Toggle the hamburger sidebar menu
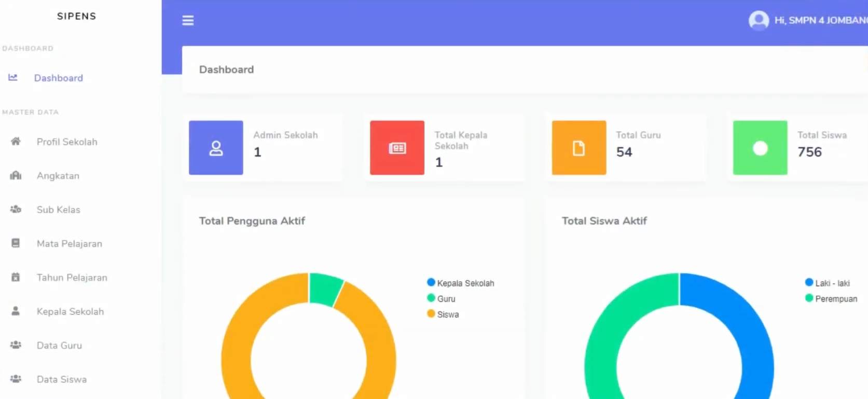The height and width of the screenshot is (399, 868). click(188, 20)
